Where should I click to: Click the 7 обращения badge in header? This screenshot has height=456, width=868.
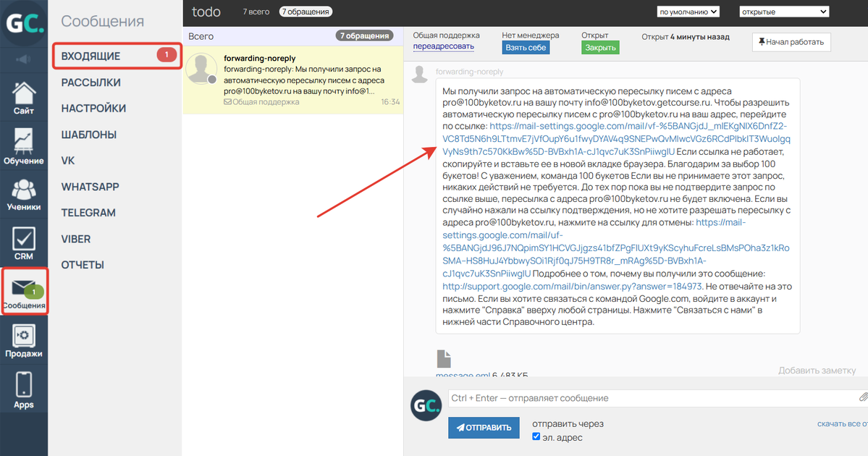pyautogui.click(x=305, y=12)
